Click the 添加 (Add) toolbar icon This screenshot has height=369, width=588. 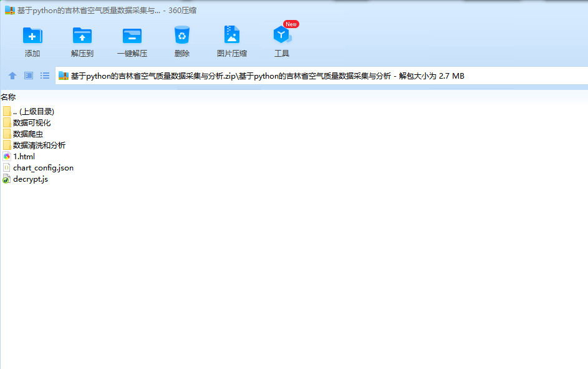[32, 36]
